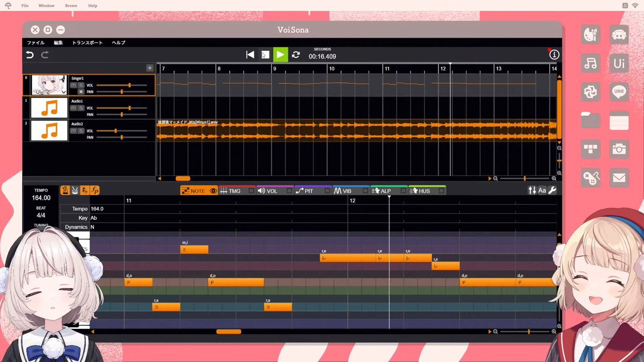Open the mixer sliders icon
Viewport: 644px width, 362px height.
point(532,190)
